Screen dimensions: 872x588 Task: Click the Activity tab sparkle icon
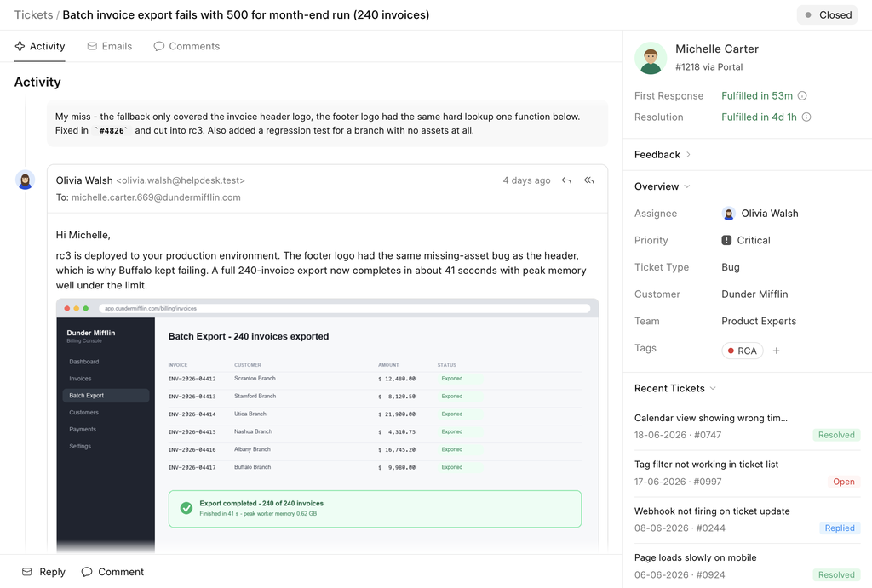[20, 46]
